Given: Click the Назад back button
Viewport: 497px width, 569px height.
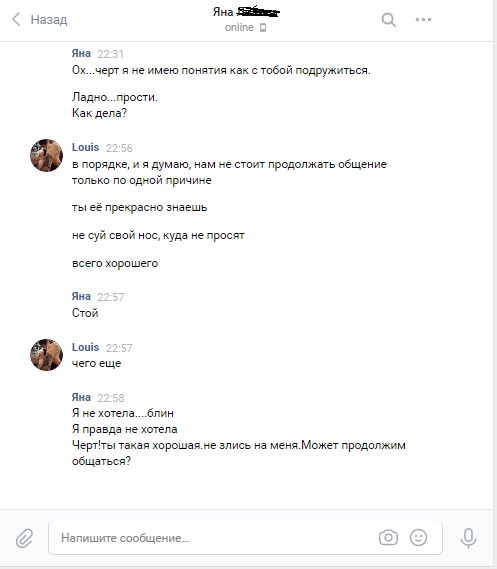Looking at the screenshot, I should tap(39, 19).
